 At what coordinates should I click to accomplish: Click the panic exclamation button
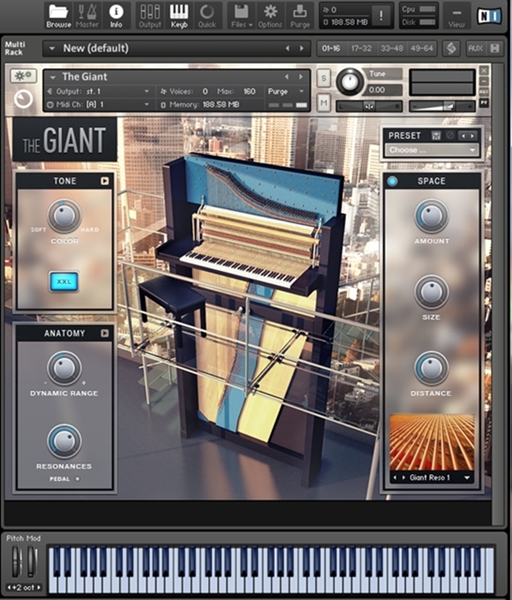[x=381, y=16]
